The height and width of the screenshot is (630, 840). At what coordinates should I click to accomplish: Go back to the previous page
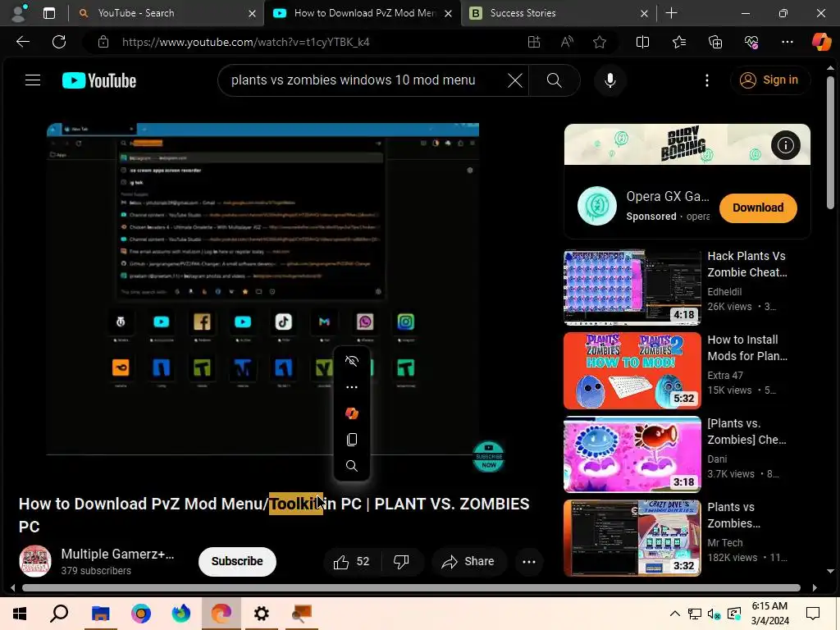[x=22, y=42]
